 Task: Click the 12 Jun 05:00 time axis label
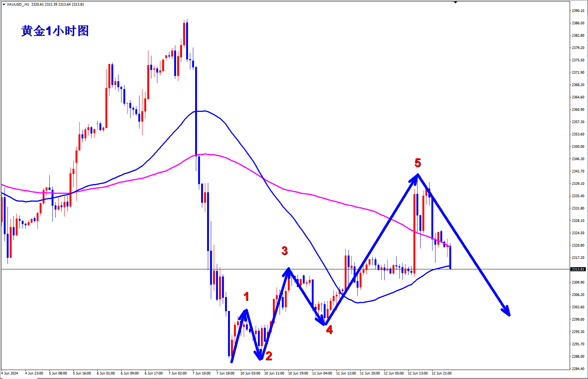[394, 373]
